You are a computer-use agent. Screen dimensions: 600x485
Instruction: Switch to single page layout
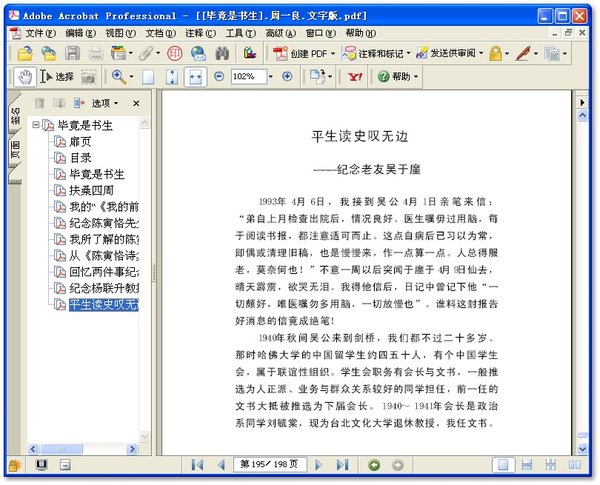pyautogui.click(x=503, y=465)
